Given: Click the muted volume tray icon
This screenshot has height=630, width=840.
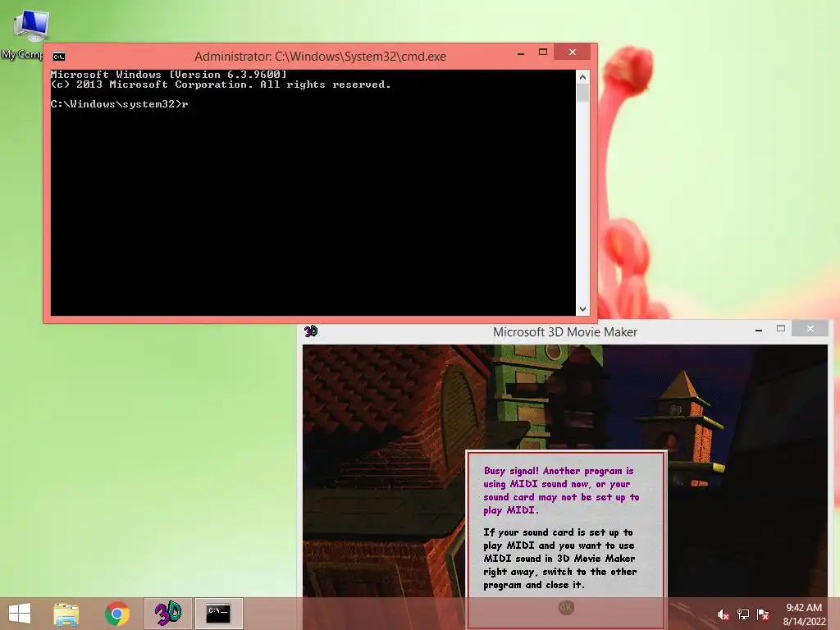Looking at the screenshot, I should pyautogui.click(x=723, y=614).
